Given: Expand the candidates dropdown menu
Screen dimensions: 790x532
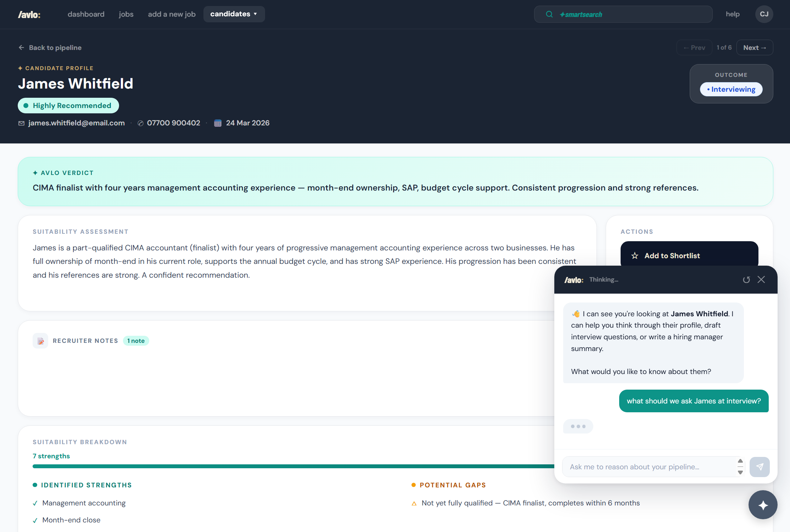Looking at the screenshot, I should [234, 14].
